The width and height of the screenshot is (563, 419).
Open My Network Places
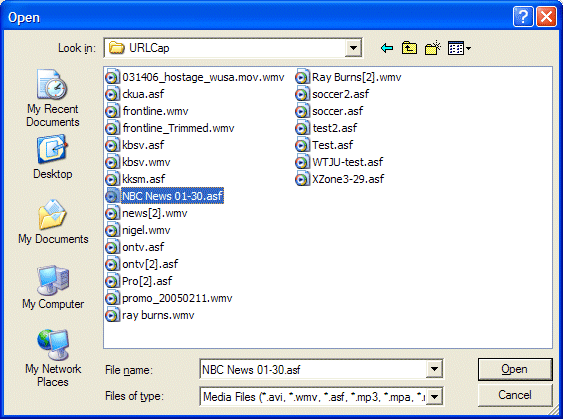coord(53,358)
